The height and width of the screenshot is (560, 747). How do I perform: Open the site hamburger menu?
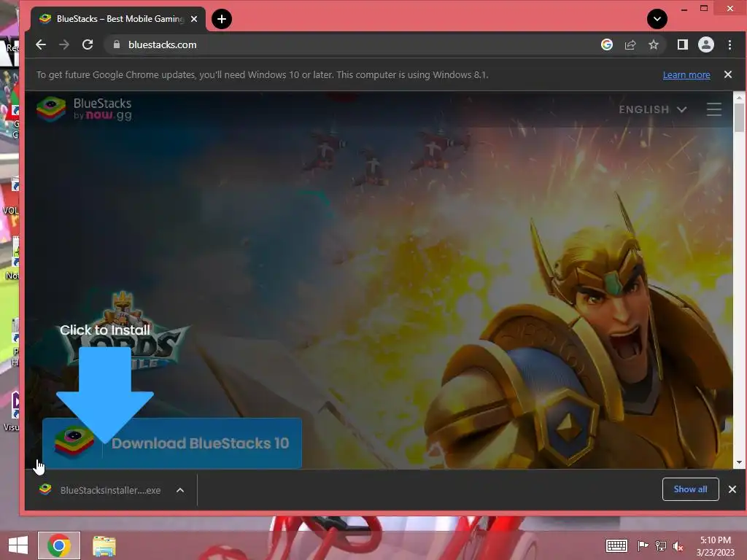[x=713, y=109]
